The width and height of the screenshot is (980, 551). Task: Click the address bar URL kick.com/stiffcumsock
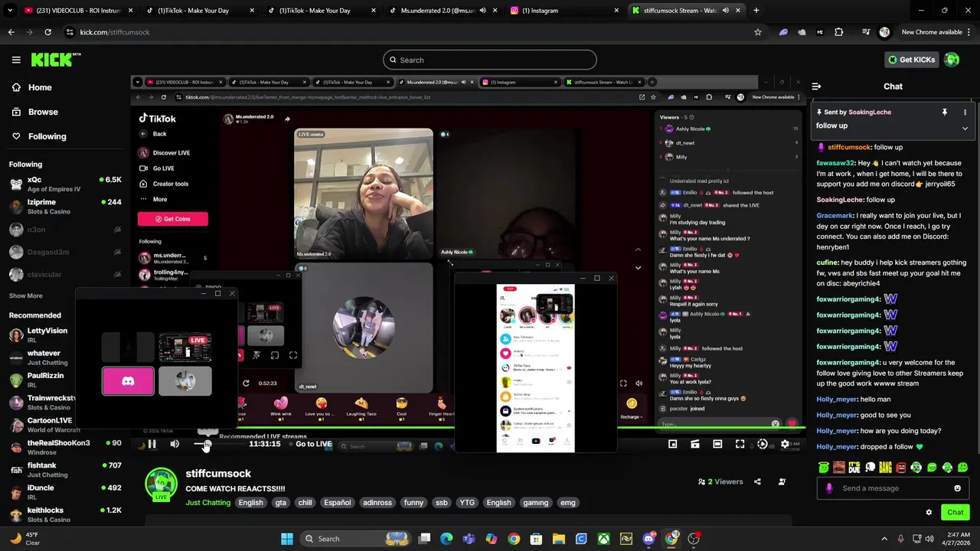pyautogui.click(x=115, y=32)
